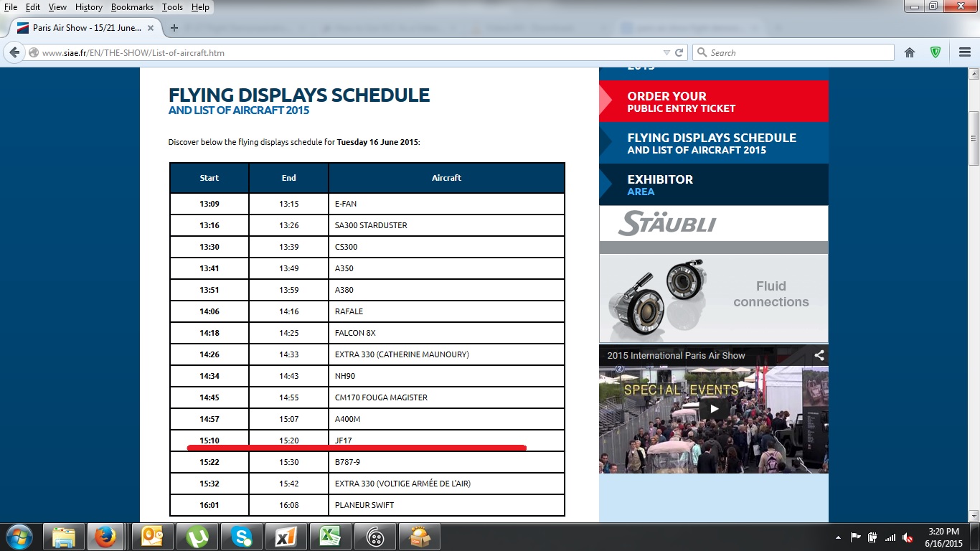980x551 pixels.
Task: Open the Help menu
Action: point(200,7)
